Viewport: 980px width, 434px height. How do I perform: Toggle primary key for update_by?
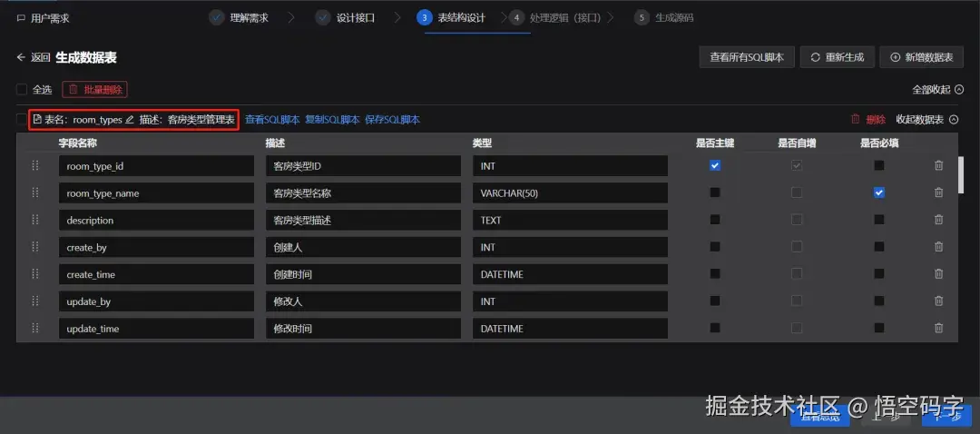coord(715,301)
